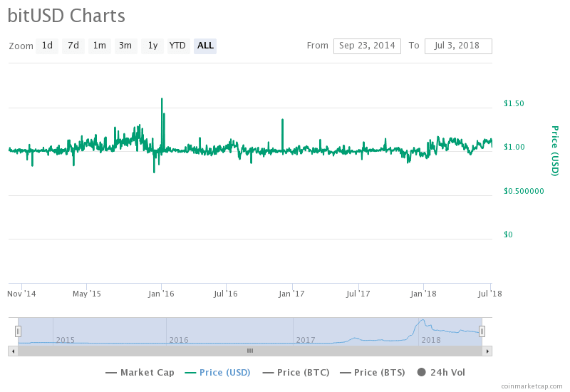Select the 1m zoom option
This screenshot has width=570, height=392.
coord(100,46)
